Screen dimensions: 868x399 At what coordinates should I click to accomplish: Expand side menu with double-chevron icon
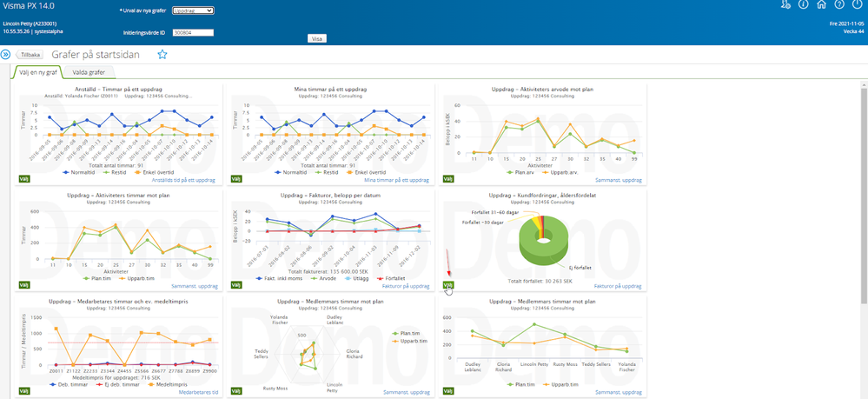click(6, 54)
